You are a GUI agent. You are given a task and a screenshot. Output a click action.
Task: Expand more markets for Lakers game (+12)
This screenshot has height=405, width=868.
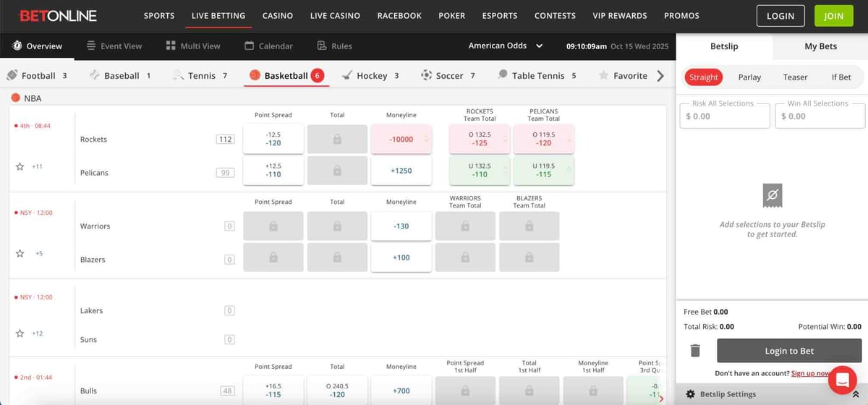(38, 333)
